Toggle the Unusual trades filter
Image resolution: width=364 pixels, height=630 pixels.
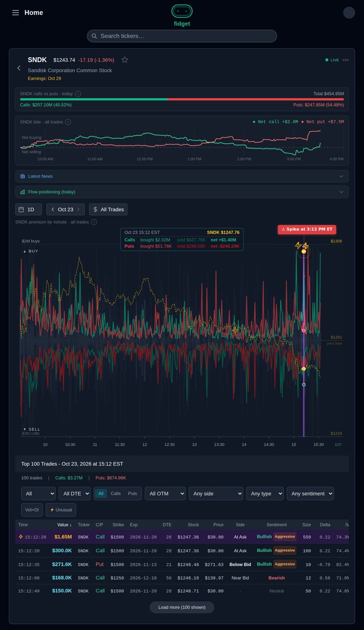61,510
